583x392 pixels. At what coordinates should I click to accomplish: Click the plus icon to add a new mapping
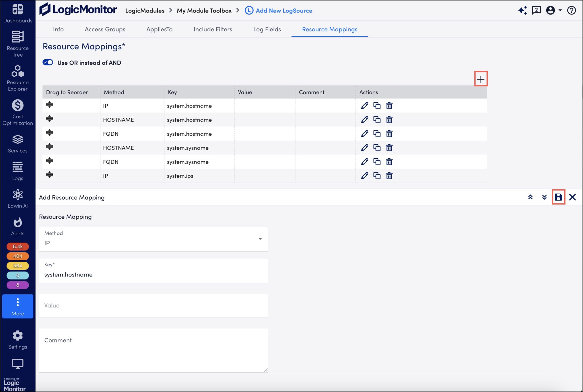[481, 79]
